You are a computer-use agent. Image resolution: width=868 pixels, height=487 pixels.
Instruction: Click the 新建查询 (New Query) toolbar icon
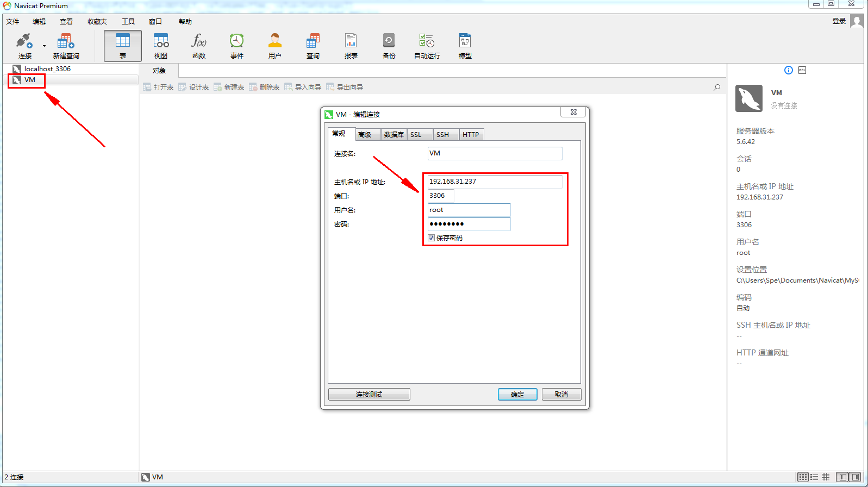[66, 46]
